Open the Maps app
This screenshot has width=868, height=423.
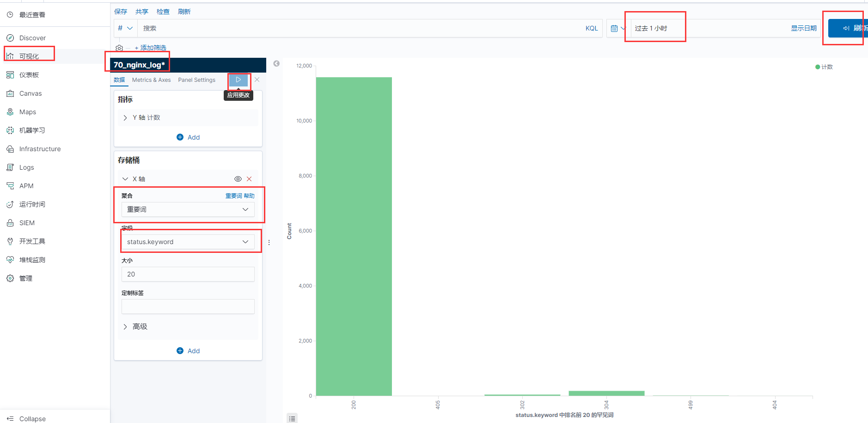[x=27, y=111]
